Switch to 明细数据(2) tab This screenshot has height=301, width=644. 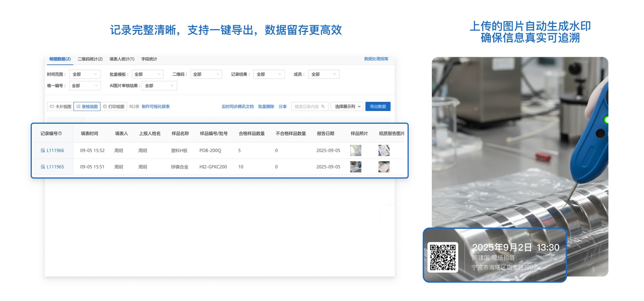pos(60,59)
